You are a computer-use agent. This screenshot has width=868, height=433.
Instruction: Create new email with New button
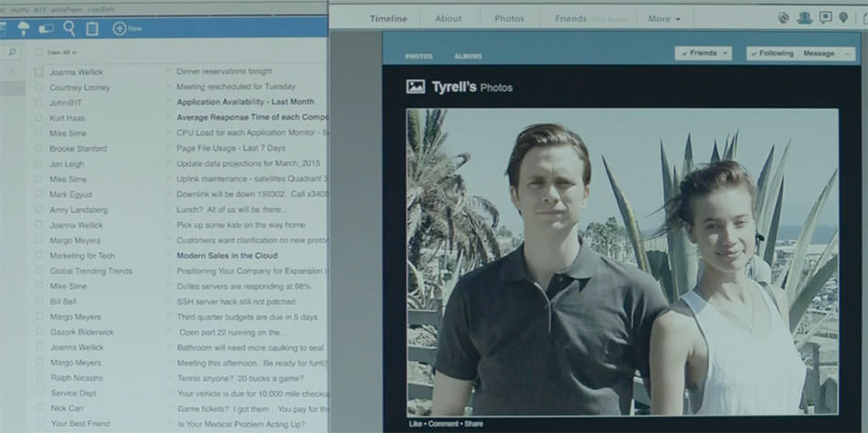tap(128, 28)
